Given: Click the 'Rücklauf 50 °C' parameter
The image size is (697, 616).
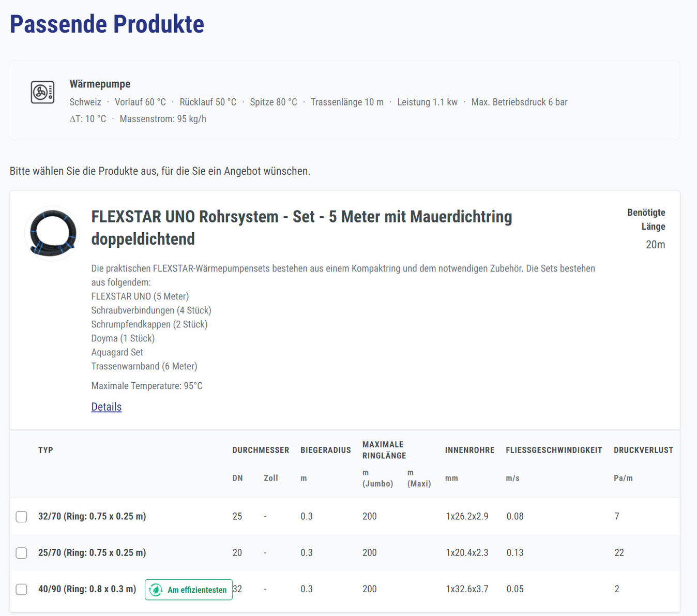Looking at the screenshot, I should pyautogui.click(x=208, y=102).
